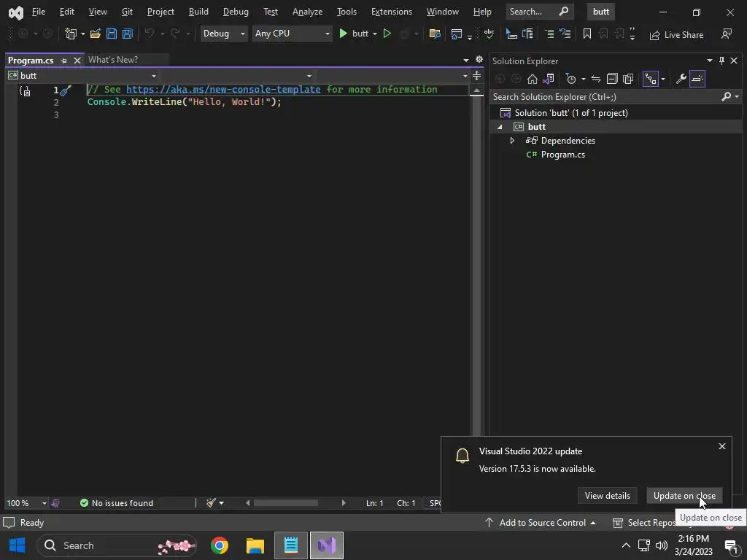This screenshot has width=747, height=560.
Task: Toggle file nesting view icon in Solution Explorer
Action: (650, 79)
